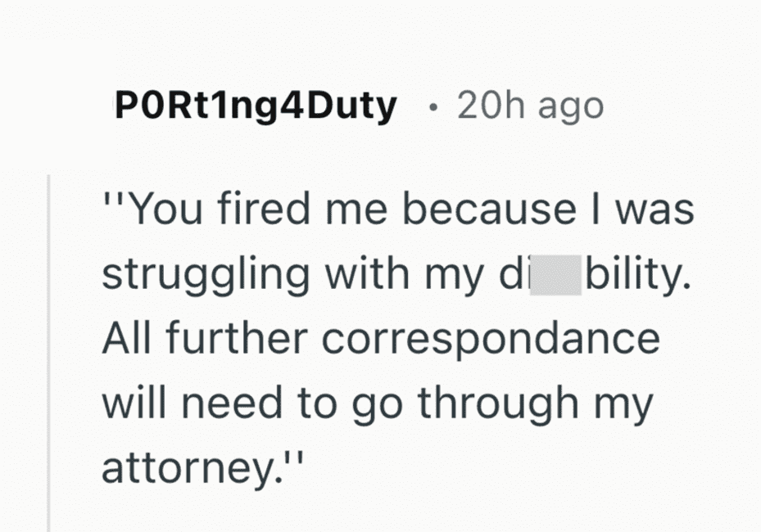Click the "20h ago" timestamp
The height and width of the screenshot is (532, 761).
tap(530, 106)
